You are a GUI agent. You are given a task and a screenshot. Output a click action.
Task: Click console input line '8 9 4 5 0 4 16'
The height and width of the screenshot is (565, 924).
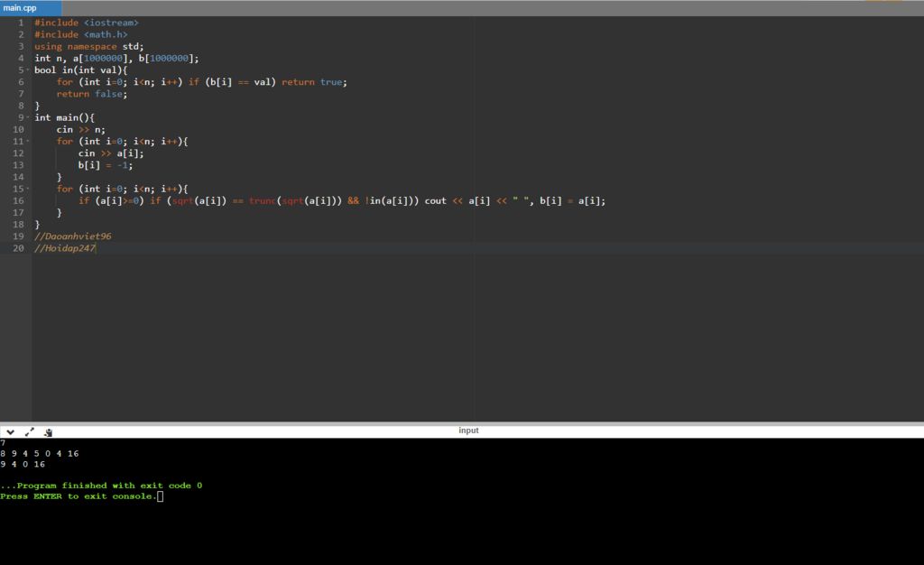point(40,454)
